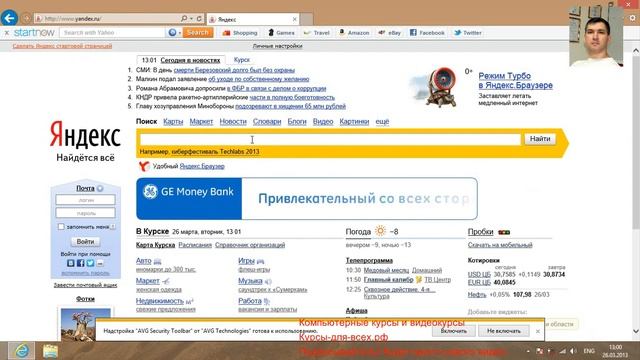
Task: Open the Shopping toolbar shortcut
Action: 240,33
